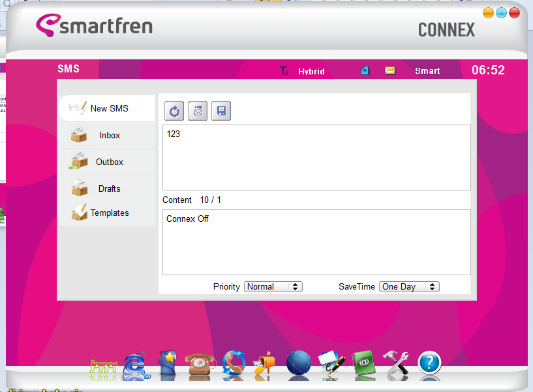Click the send message envelope toolbar button
533x392 pixels.
[x=198, y=111]
